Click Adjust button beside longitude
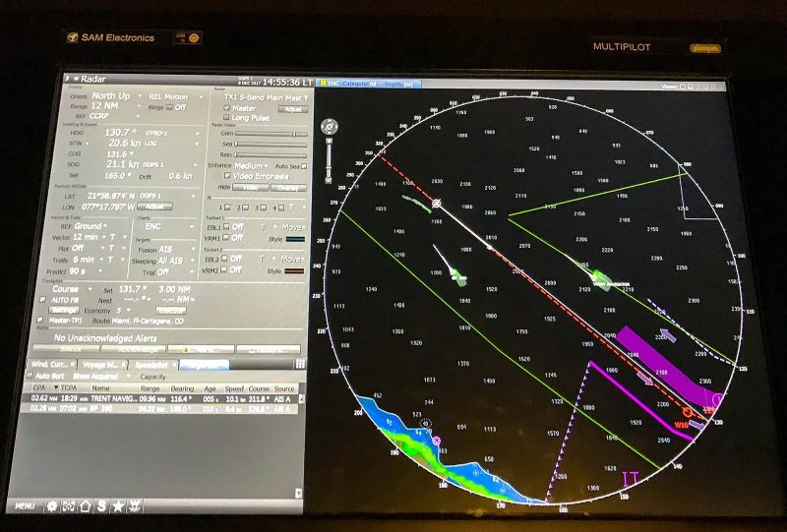787x532 pixels. pos(154,207)
